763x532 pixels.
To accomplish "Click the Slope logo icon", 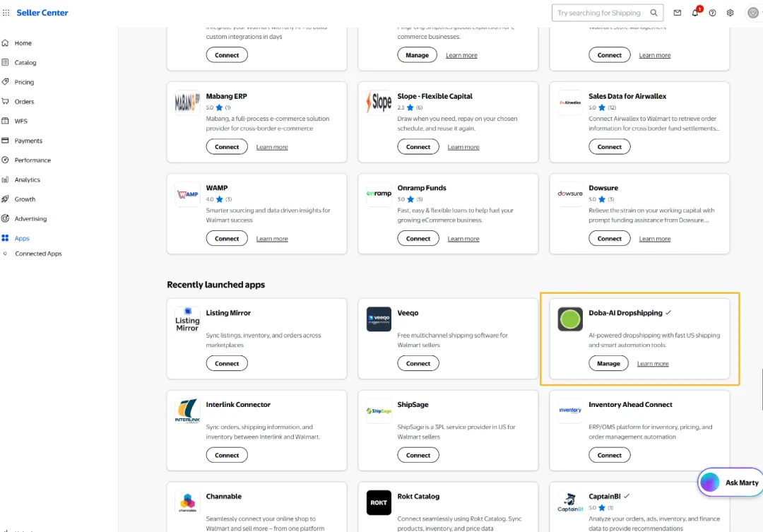I will 379,102.
